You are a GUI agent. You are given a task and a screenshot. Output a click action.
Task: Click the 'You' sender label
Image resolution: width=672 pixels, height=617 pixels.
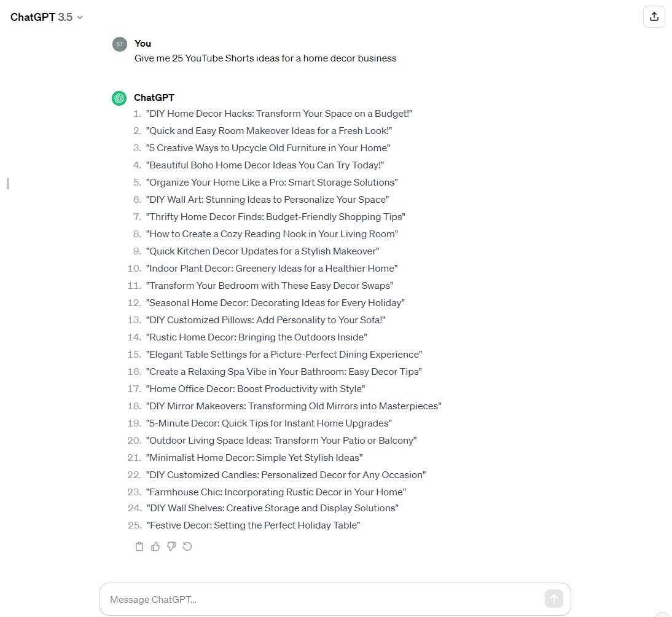[x=143, y=44]
